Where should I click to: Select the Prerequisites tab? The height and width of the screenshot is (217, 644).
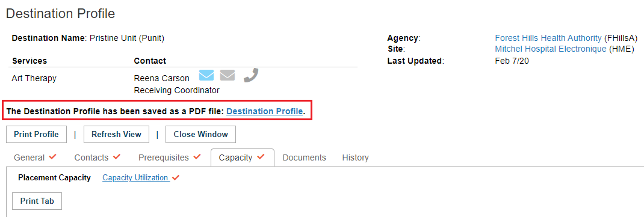pyautogui.click(x=170, y=157)
